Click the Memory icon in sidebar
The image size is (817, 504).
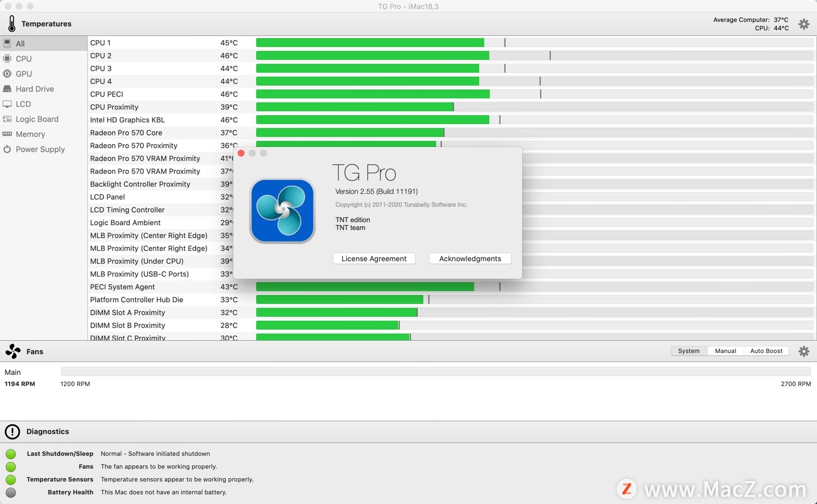tap(7, 134)
